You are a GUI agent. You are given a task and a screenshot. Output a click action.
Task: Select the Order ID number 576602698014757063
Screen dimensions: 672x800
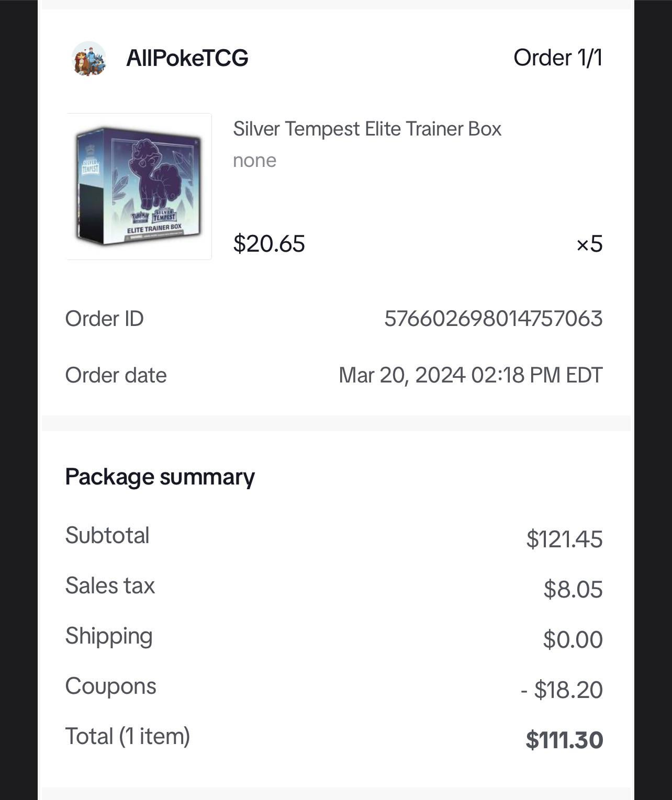coord(494,319)
